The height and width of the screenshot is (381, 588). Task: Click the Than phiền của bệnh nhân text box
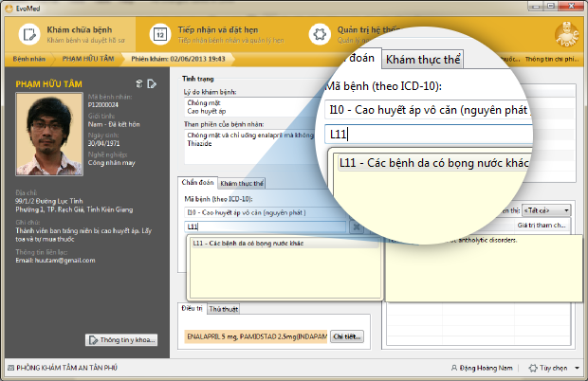[249, 147]
